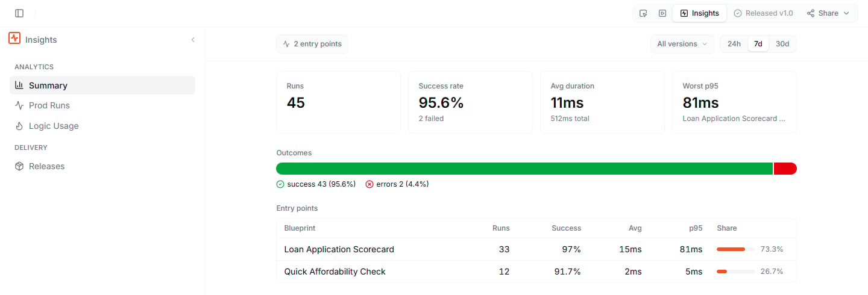Go to Prod Runs page
Screen dimensions: 868x295
(x=102, y=105)
